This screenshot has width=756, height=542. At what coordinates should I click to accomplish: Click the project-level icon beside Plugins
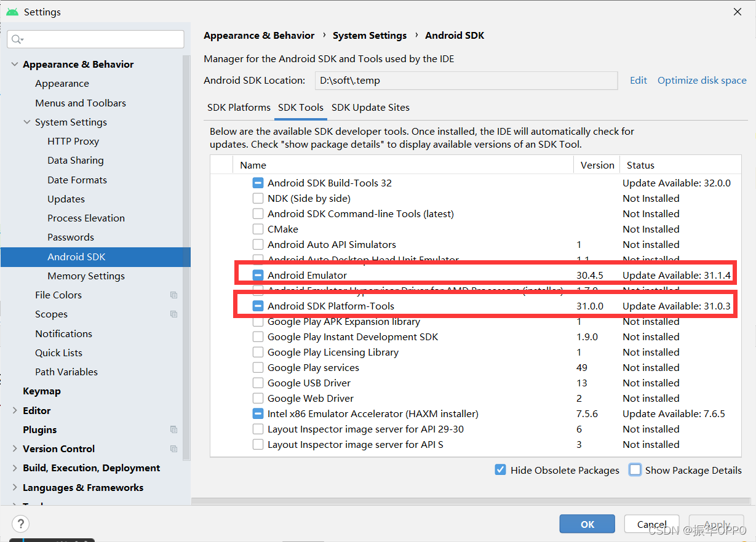click(174, 429)
